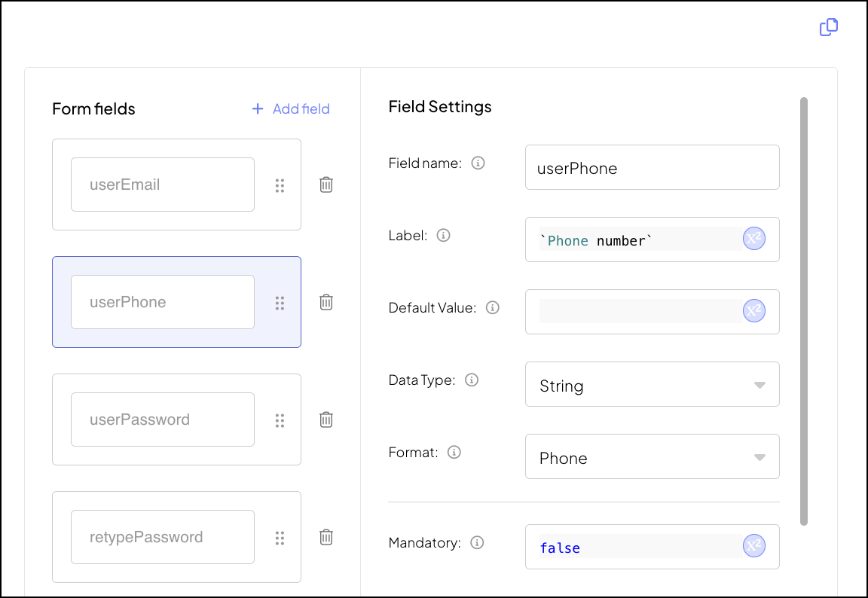
Task: Delete the userPhone field with trash icon
Action: coord(326,302)
